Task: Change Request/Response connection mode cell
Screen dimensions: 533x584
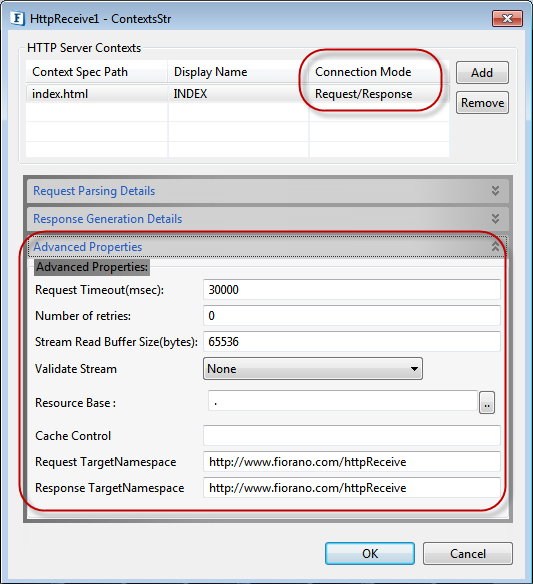Action: point(379,93)
